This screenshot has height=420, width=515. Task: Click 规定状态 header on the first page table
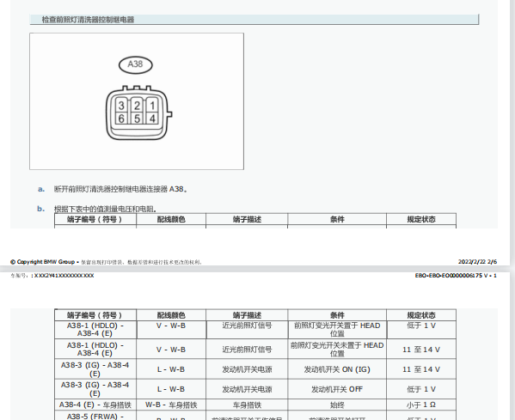point(421,219)
